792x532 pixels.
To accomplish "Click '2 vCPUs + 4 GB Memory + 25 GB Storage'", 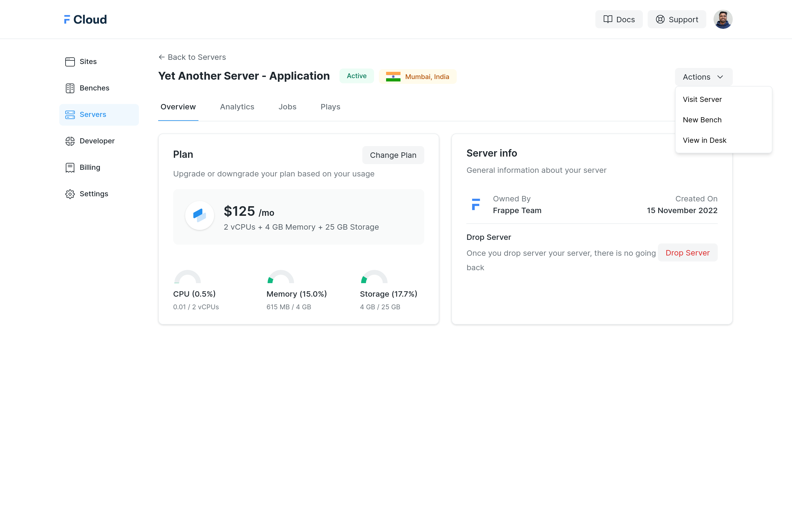I will 301,227.
